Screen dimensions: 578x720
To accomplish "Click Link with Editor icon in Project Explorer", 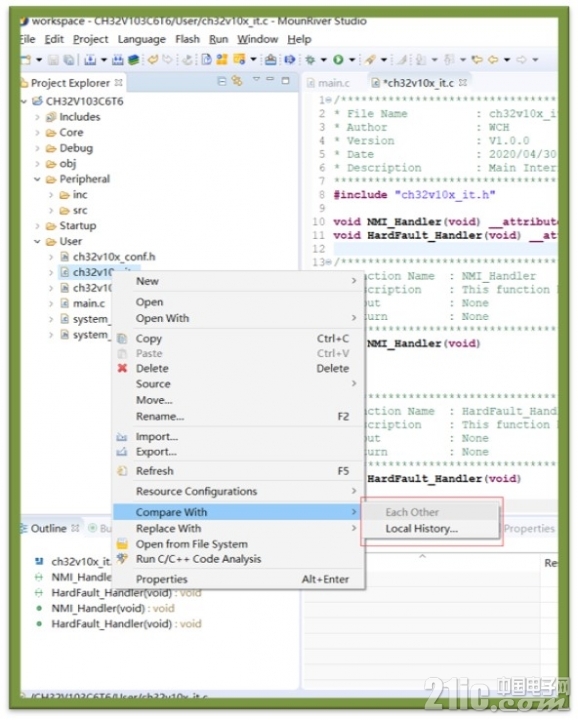I will coord(237,81).
